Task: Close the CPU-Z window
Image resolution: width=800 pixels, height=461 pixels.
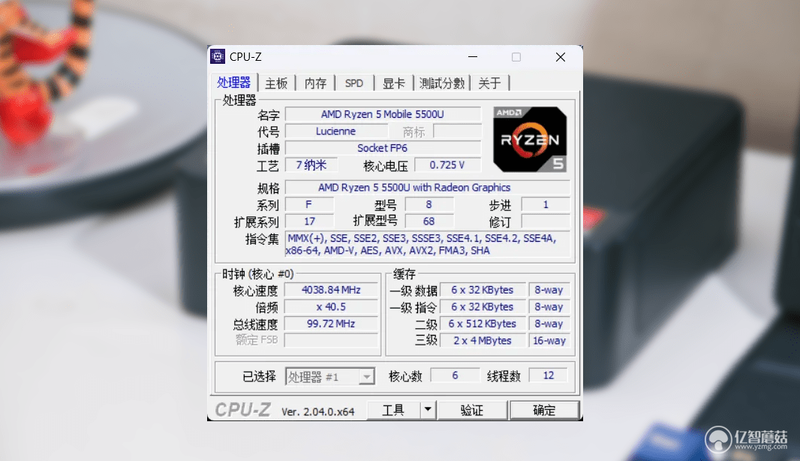Action: coord(560,57)
